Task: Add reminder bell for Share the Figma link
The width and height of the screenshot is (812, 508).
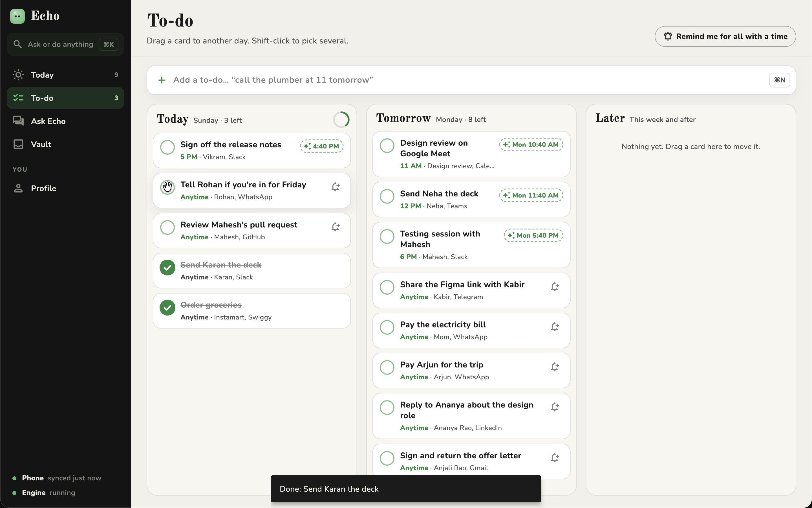Action: click(x=555, y=286)
